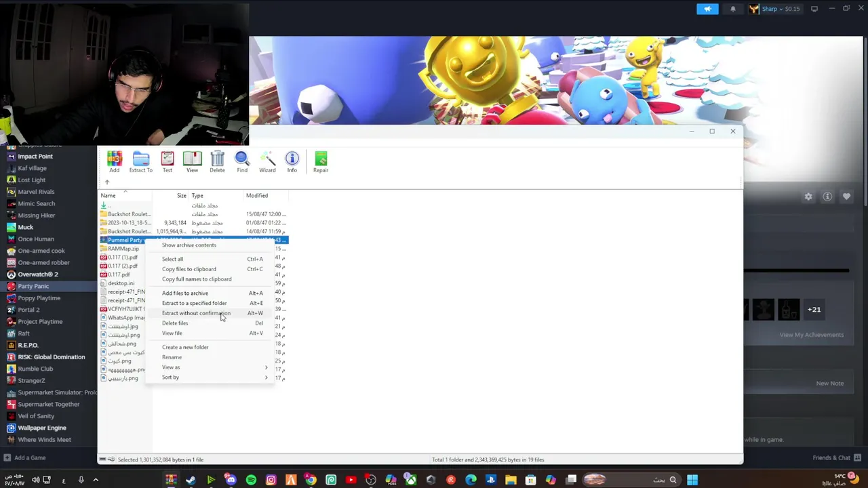This screenshot has height=488, width=868.
Task: Open Instagram from the taskbar
Action: pyautogui.click(x=271, y=480)
